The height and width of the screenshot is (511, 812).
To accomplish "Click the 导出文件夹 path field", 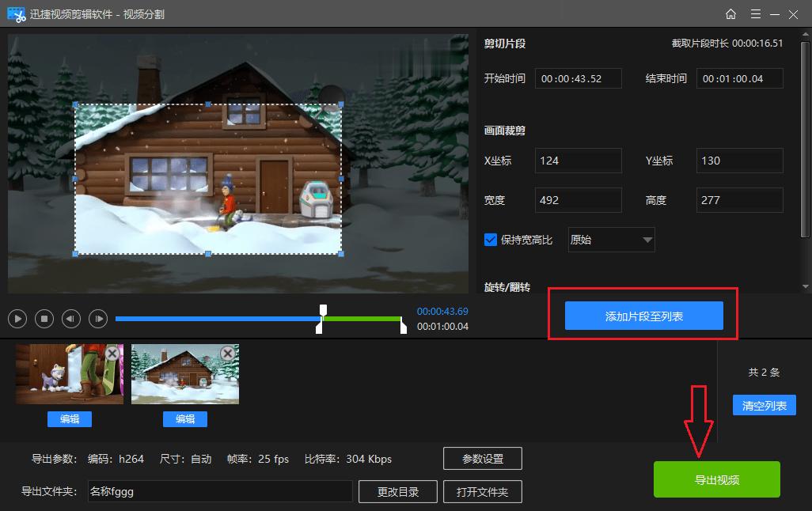I will (x=220, y=491).
